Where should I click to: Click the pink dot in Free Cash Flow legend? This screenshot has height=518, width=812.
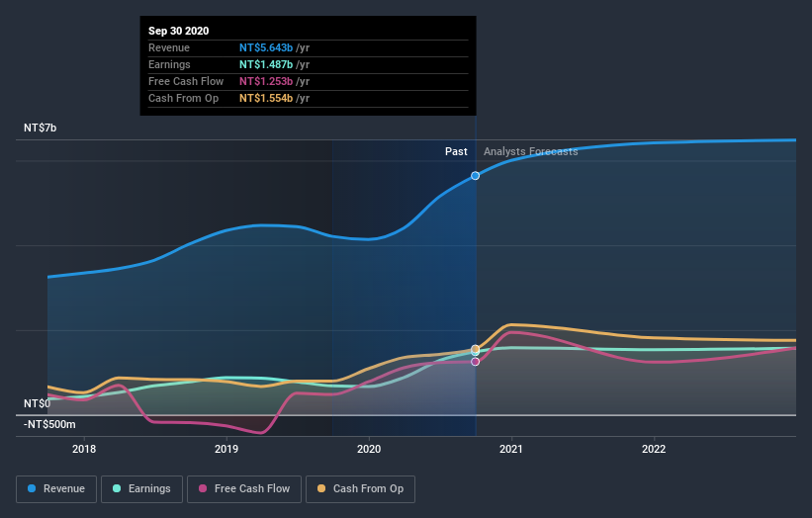pos(203,488)
